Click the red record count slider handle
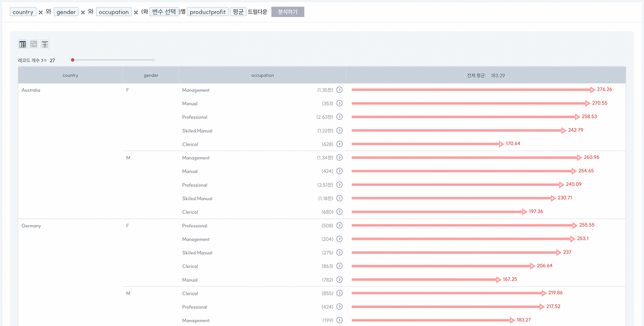Screen dimensions: 644x326 tap(72, 60)
